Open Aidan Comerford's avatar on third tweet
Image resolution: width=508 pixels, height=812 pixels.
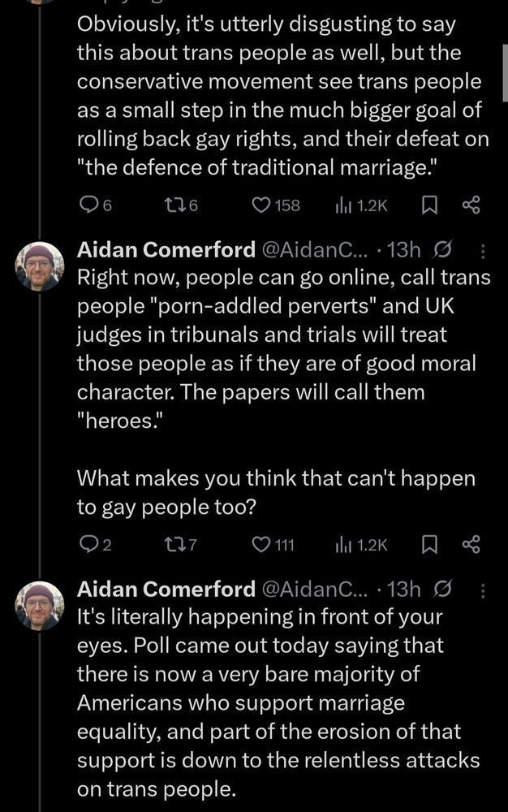coord(40,606)
